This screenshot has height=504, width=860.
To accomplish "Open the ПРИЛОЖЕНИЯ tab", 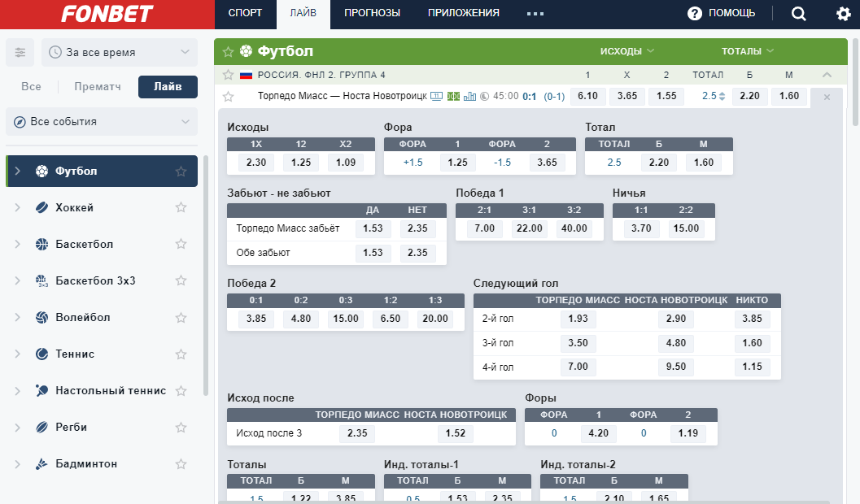I will pyautogui.click(x=464, y=13).
